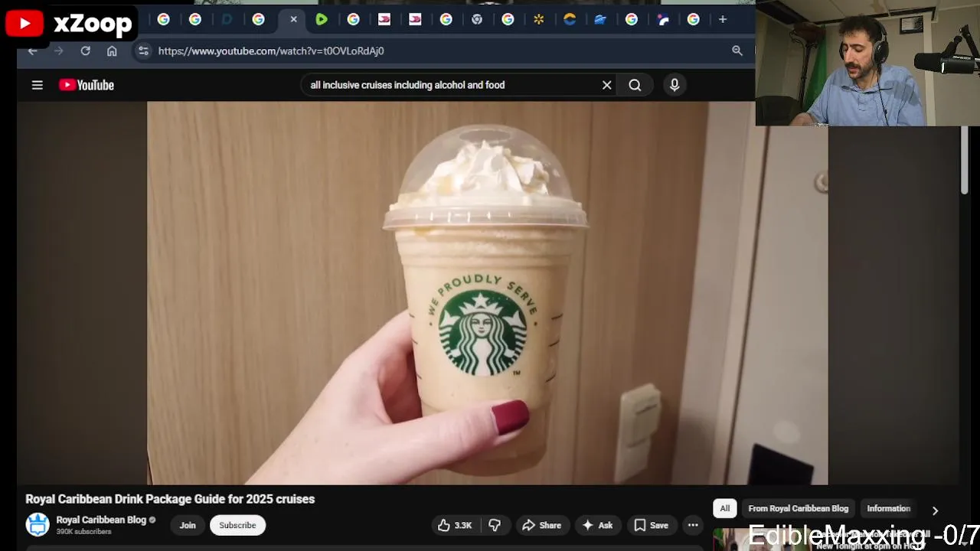
Task: Select the All filter chip
Action: [724, 508]
